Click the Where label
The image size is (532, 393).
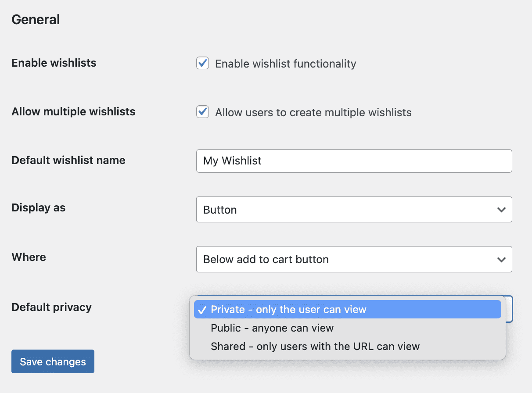(x=29, y=257)
